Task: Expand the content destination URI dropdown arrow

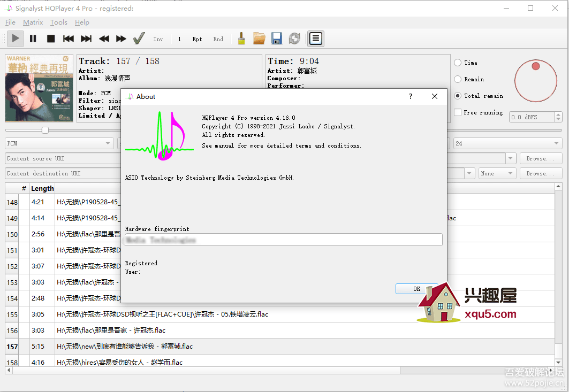Action: [469, 173]
